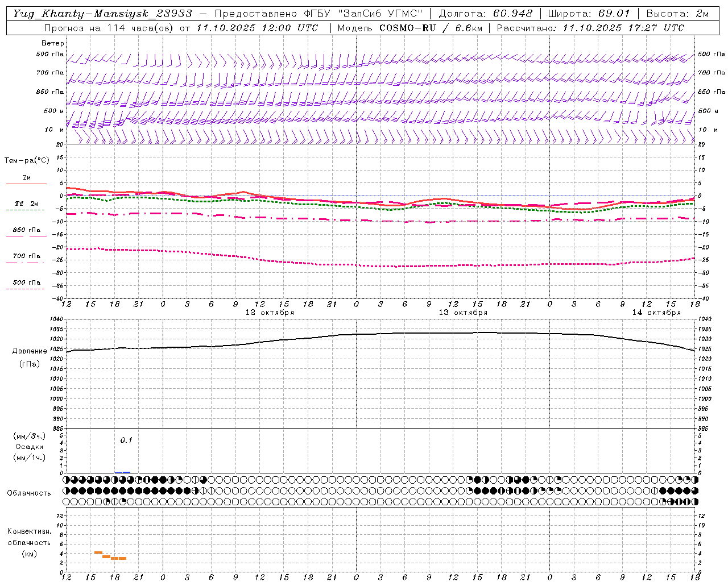This screenshot has width=728, height=582.
Task: Click the station title Yug_Khanty-Mansiysk_23933
Action: [103, 14]
